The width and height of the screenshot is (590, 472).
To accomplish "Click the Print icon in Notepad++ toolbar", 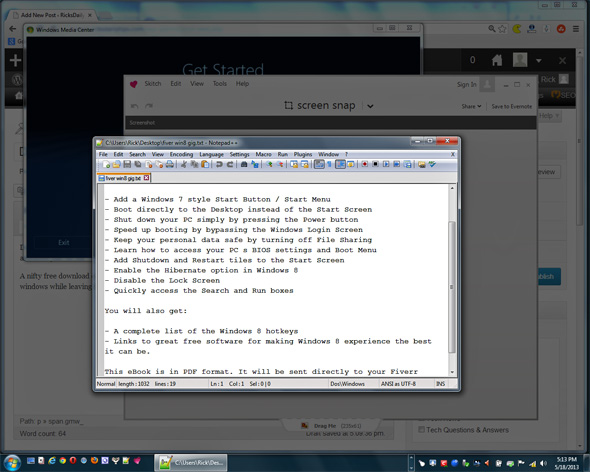I will click(x=170, y=164).
